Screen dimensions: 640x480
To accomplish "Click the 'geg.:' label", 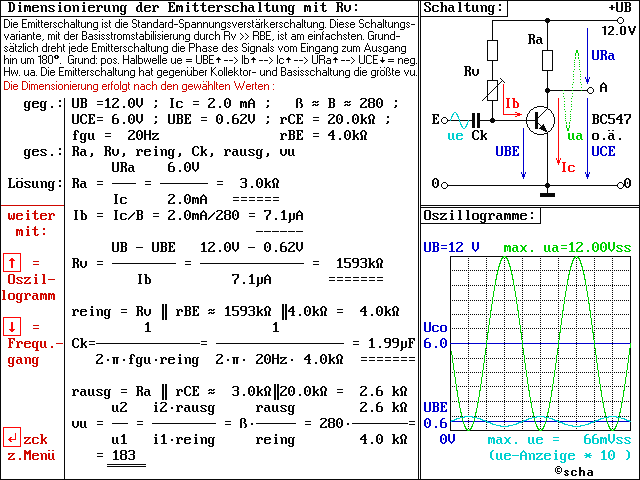I will click(43, 104).
